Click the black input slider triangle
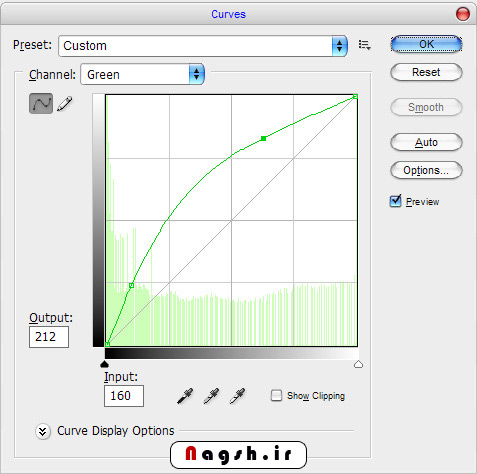The image size is (477, 474). pos(104,364)
